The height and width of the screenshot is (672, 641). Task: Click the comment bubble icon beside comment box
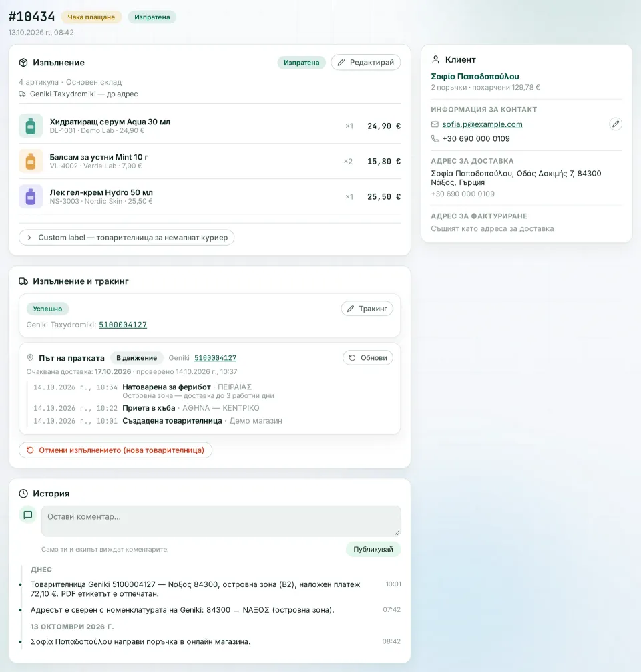[28, 515]
